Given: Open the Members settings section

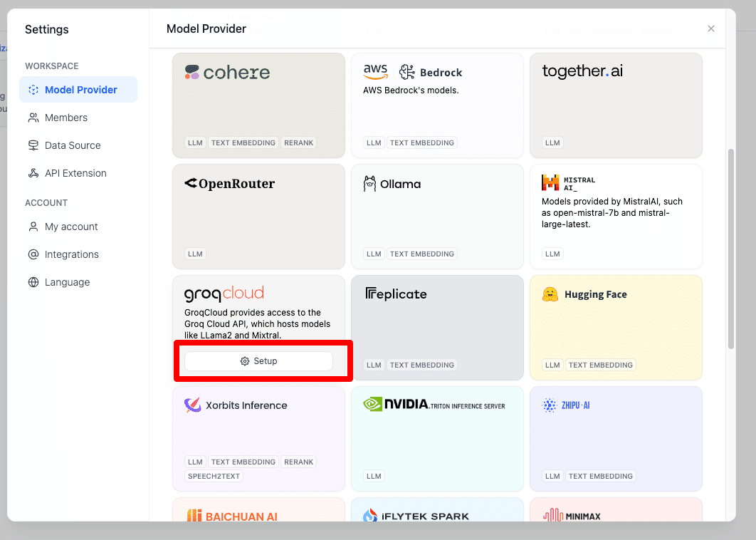Looking at the screenshot, I should pos(78,118).
